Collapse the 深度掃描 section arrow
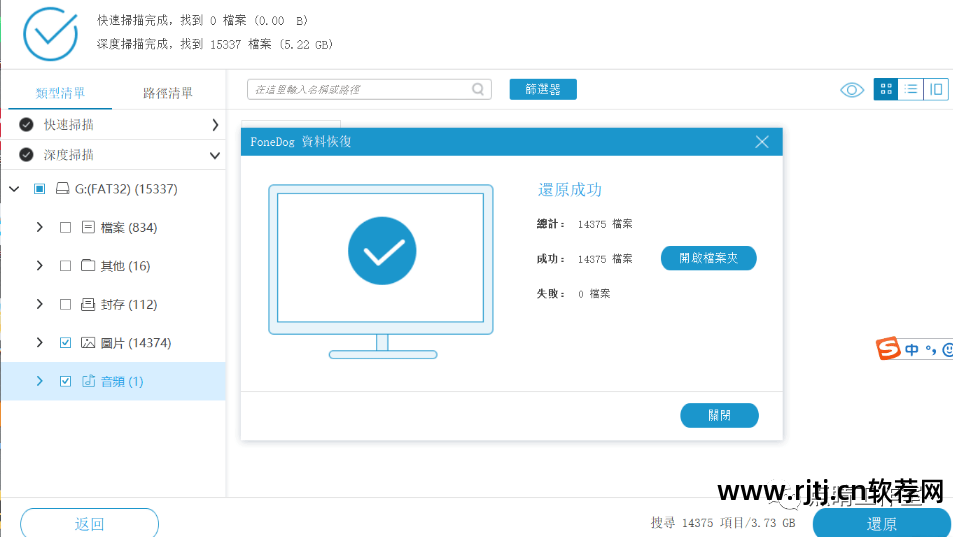Viewport: 953px width, 537px height. [x=215, y=156]
